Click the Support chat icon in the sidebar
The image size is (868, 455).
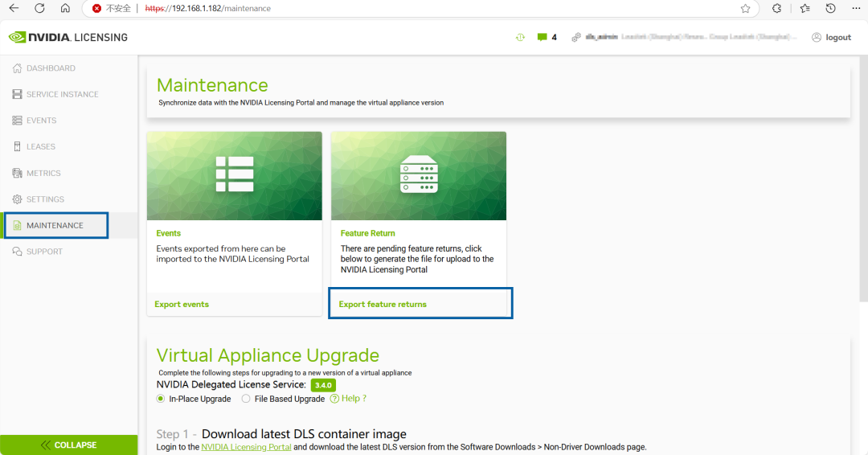pos(17,252)
